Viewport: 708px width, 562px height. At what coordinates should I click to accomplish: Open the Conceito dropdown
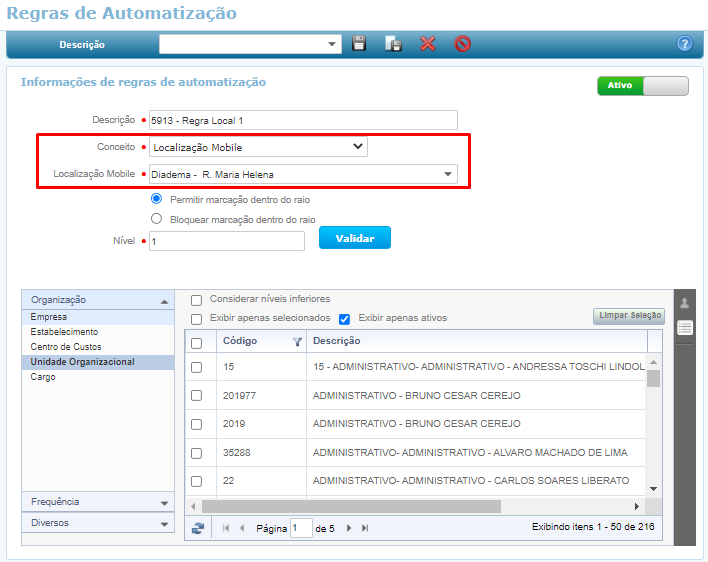[x=258, y=147]
